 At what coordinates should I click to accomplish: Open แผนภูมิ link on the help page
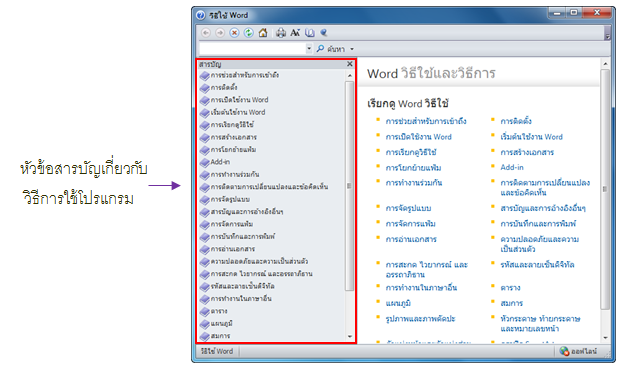[x=398, y=303]
